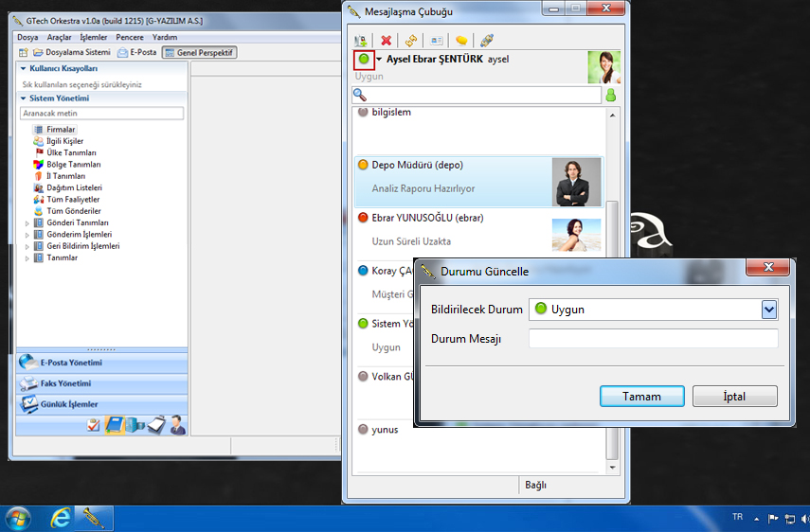Screen dimensions: 810x532
Task: Open the Bildirilecek Durum dropdown
Action: click(769, 310)
